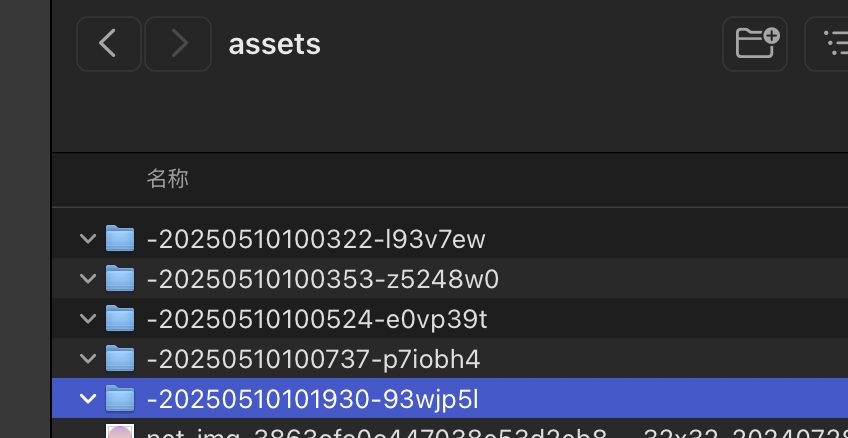The height and width of the screenshot is (438, 848).
Task: Select the net_img image file thumbnail
Action: click(x=120, y=433)
